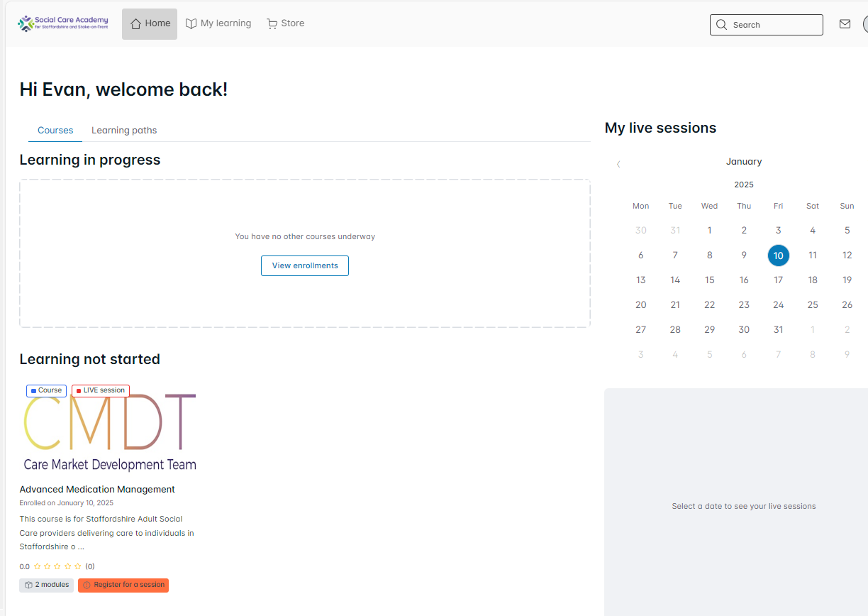Viewport: 868px width, 616px height.
Task: Select January 23 in calendar
Action: point(744,305)
